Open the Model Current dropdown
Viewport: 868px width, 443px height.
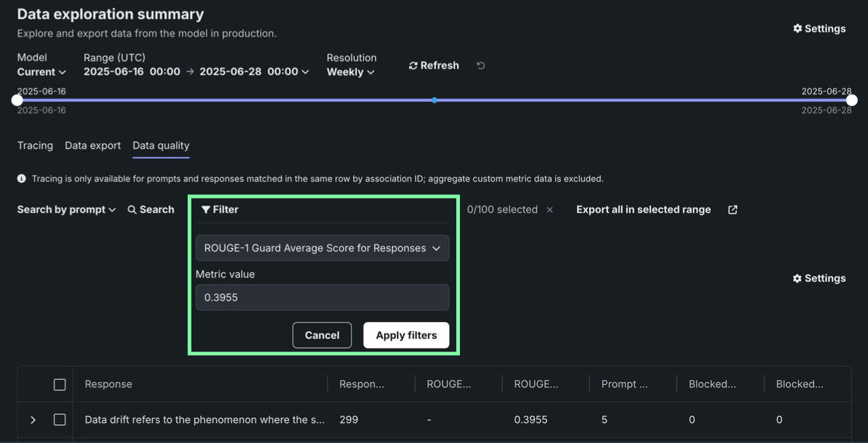[x=41, y=72]
